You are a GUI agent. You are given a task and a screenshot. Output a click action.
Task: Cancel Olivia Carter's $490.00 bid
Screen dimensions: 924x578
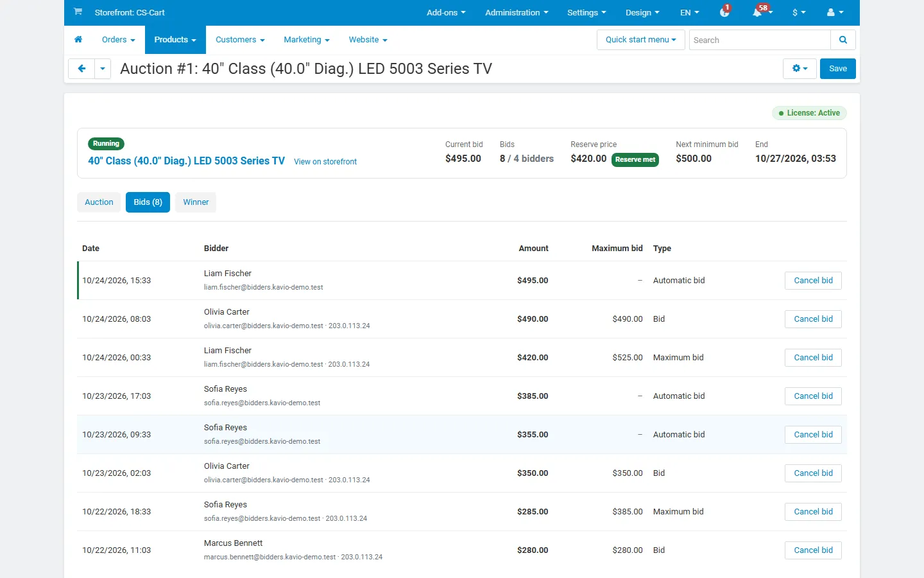813,319
